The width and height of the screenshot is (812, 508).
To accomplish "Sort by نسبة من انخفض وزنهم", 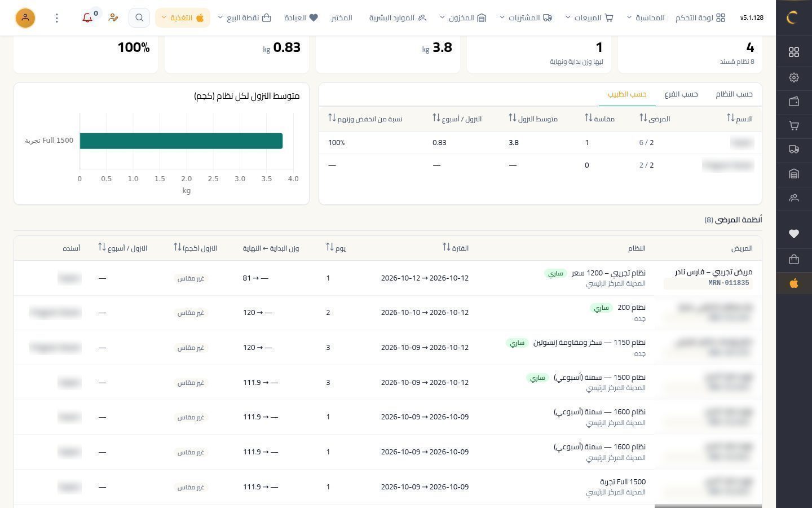I will [365, 119].
